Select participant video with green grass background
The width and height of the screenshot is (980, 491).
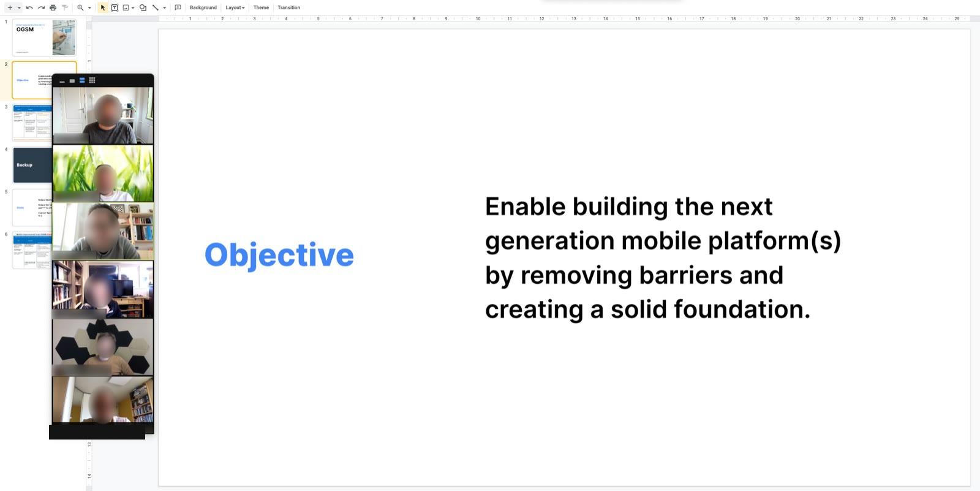point(103,173)
